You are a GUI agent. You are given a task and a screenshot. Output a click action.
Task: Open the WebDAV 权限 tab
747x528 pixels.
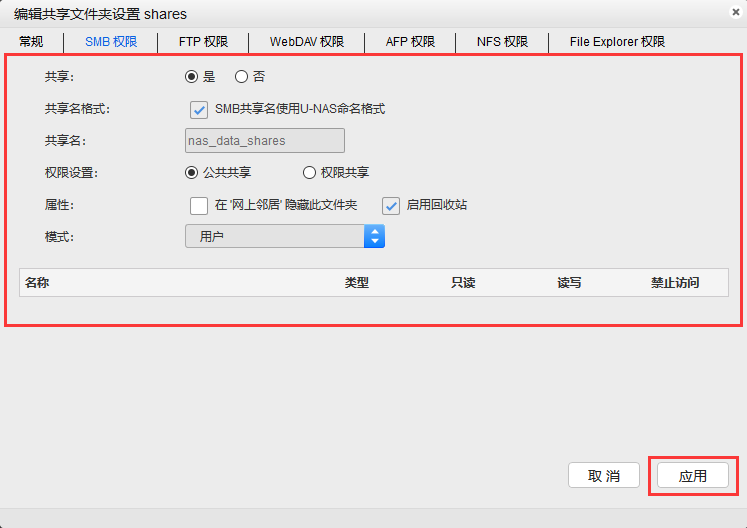(x=306, y=42)
